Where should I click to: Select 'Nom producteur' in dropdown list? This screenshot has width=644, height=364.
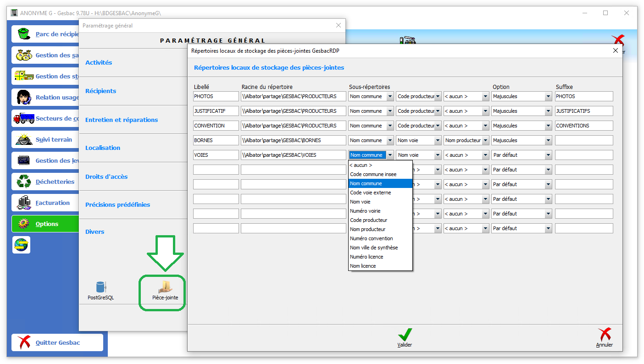coord(367,229)
